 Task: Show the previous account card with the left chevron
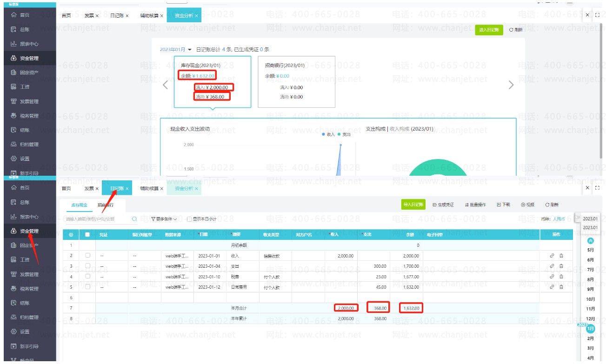[165, 85]
